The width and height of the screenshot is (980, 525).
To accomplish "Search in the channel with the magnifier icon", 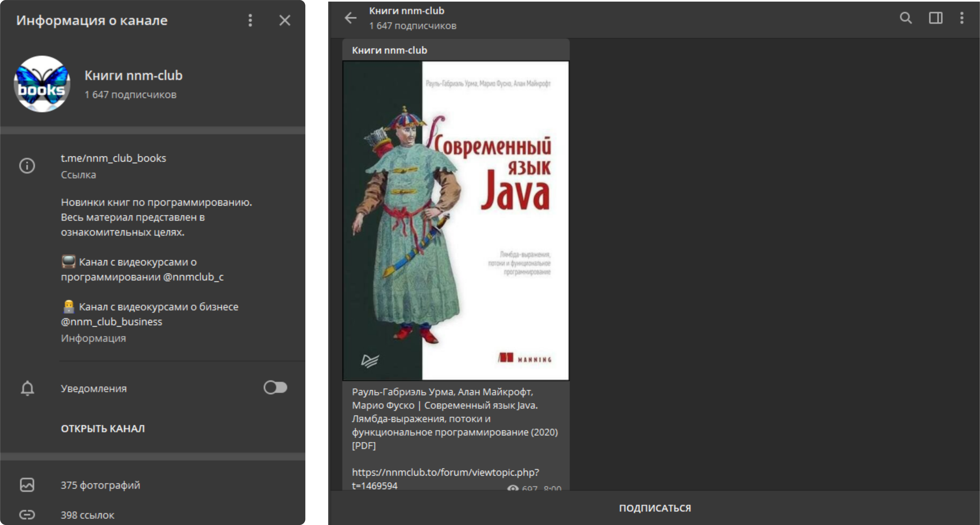I will point(906,18).
